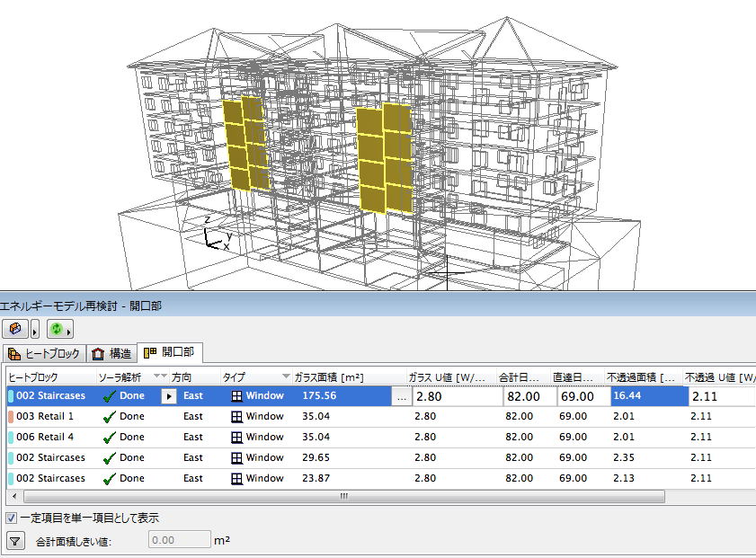
Task: Click the green checkmark in the selected 175.56 row
Action: pos(110,396)
